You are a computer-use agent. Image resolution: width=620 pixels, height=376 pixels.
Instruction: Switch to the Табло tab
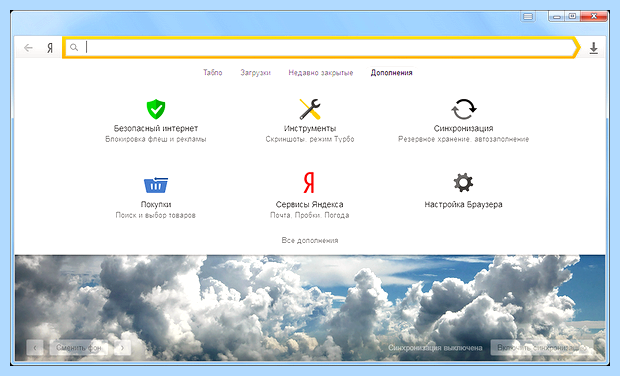click(213, 72)
